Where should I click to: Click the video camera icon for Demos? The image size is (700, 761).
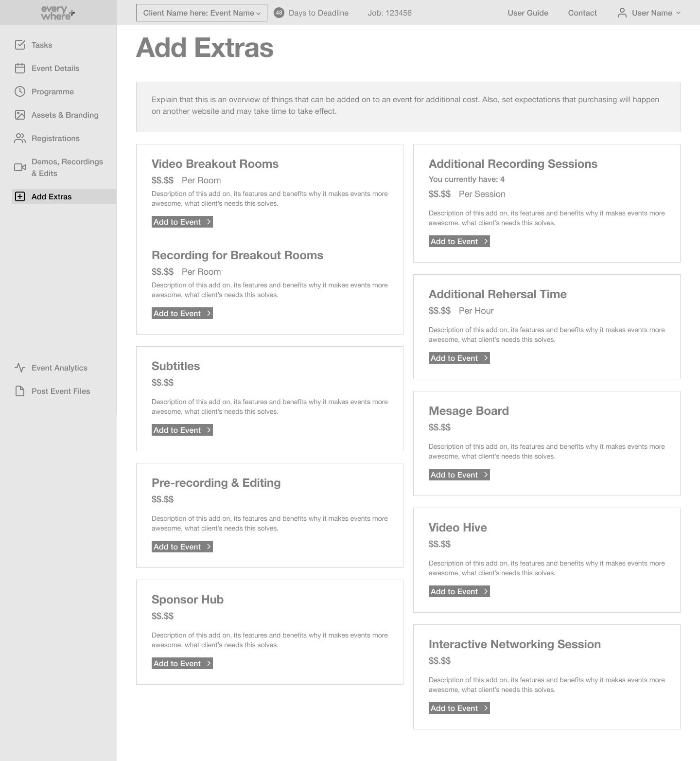coord(20,167)
